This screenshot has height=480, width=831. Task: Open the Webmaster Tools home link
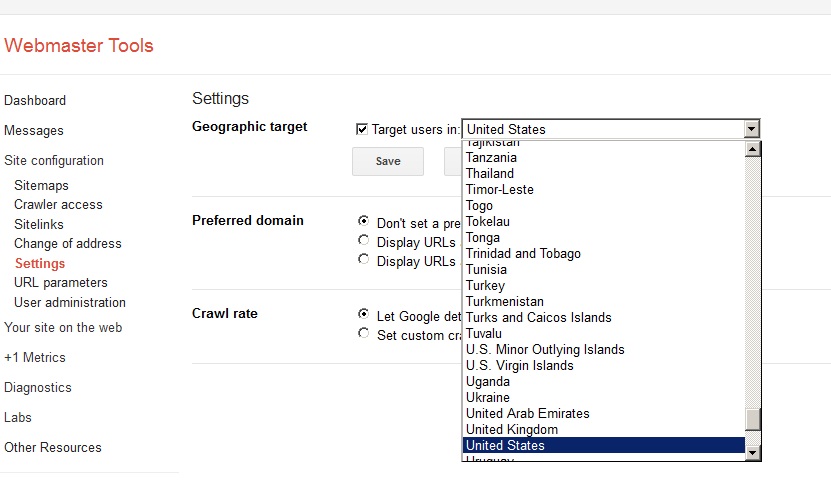79,46
